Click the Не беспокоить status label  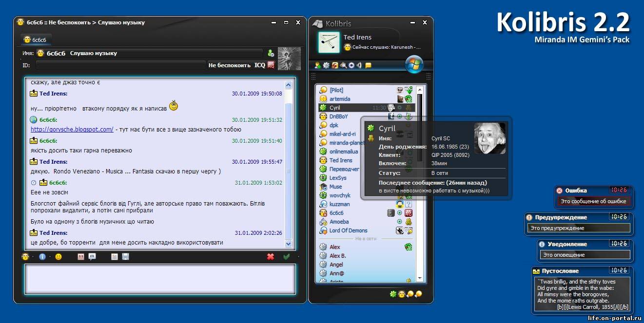coord(230,65)
